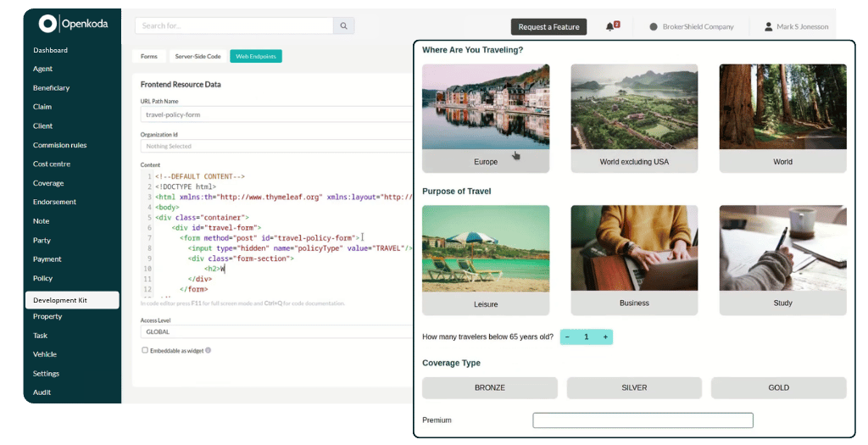This screenshot has width=868, height=445.
Task: Click the Embeddable as widget info icon
Action: click(209, 350)
